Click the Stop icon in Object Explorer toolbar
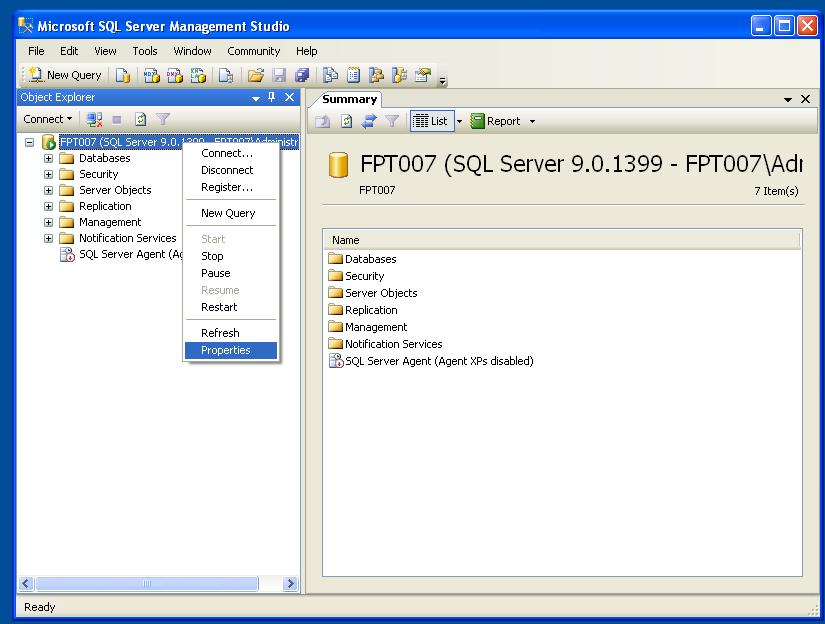 pos(117,119)
